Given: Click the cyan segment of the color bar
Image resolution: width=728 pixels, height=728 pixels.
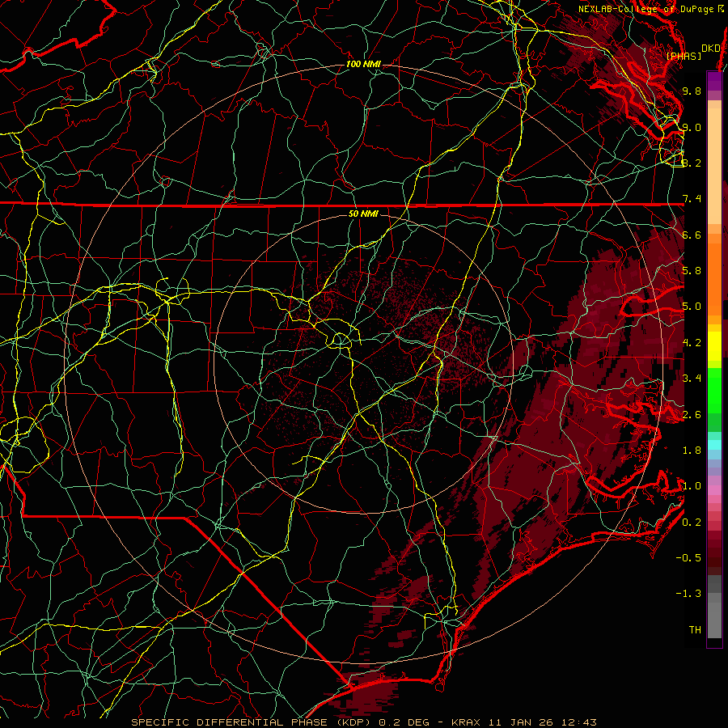Looking at the screenshot, I should 714,445.
